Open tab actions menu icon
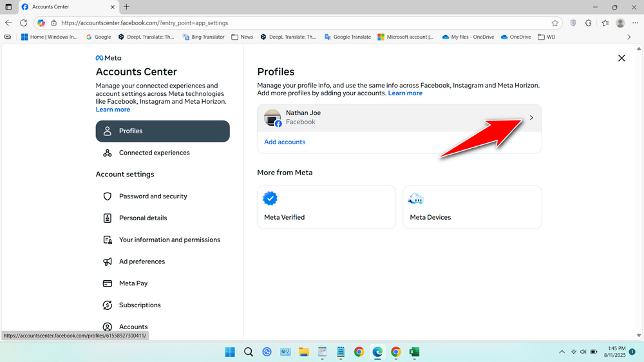This screenshot has width=644, height=362. point(8,7)
